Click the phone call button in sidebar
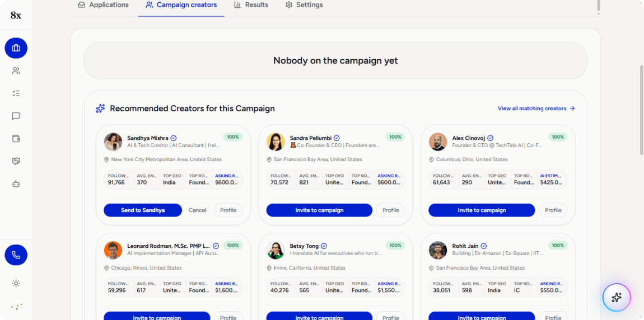644x320 pixels. (16, 255)
